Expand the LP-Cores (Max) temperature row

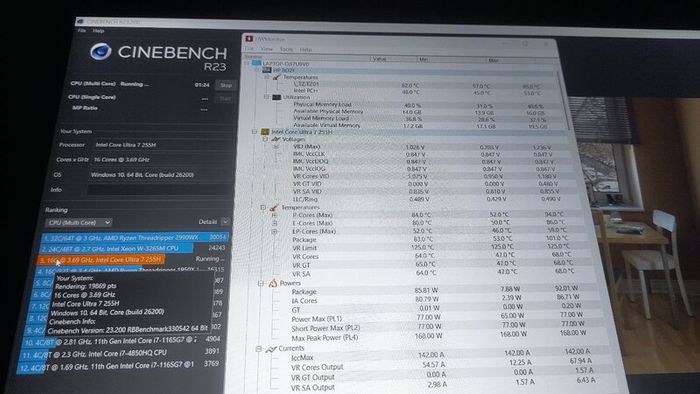pyautogui.click(x=275, y=231)
